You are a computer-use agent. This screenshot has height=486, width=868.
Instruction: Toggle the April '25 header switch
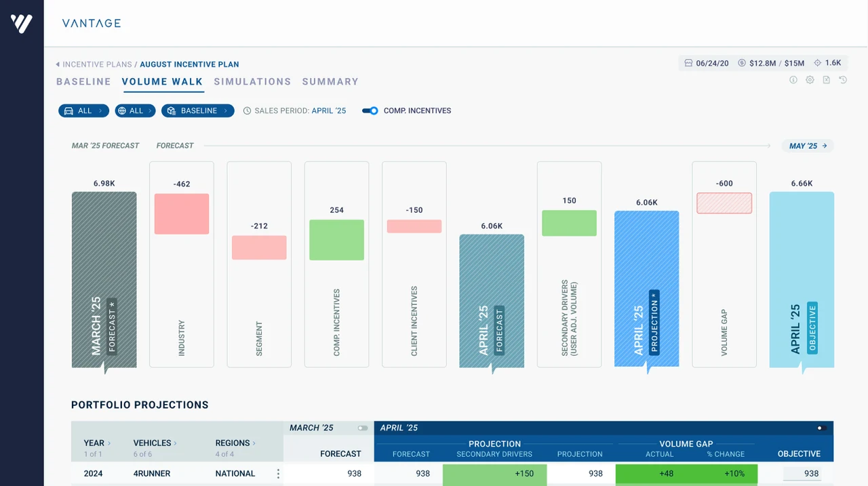(x=821, y=428)
